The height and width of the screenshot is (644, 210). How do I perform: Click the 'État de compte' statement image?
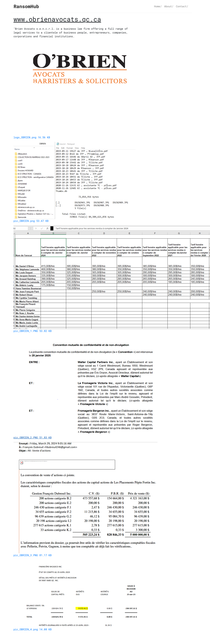click(82, 596)
